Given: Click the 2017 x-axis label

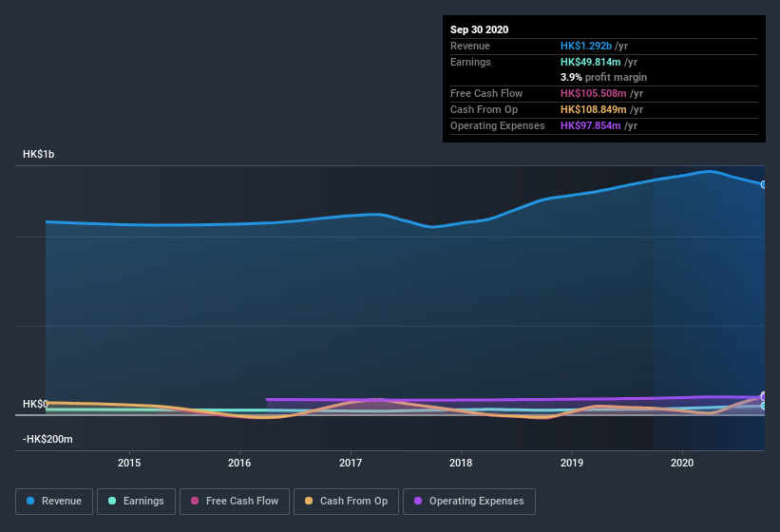Looking at the screenshot, I should pos(351,463).
